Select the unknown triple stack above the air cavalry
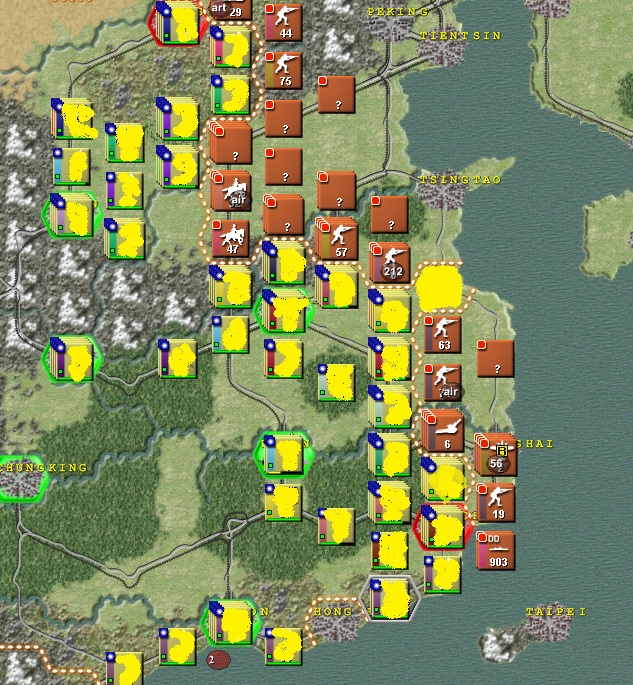Screen dimensions: 633x685 click(x=230, y=142)
